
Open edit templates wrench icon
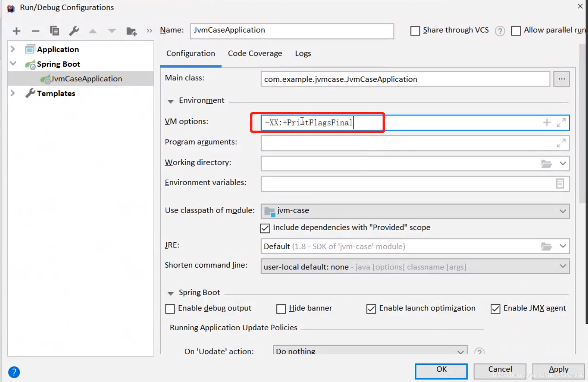(x=74, y=31)
